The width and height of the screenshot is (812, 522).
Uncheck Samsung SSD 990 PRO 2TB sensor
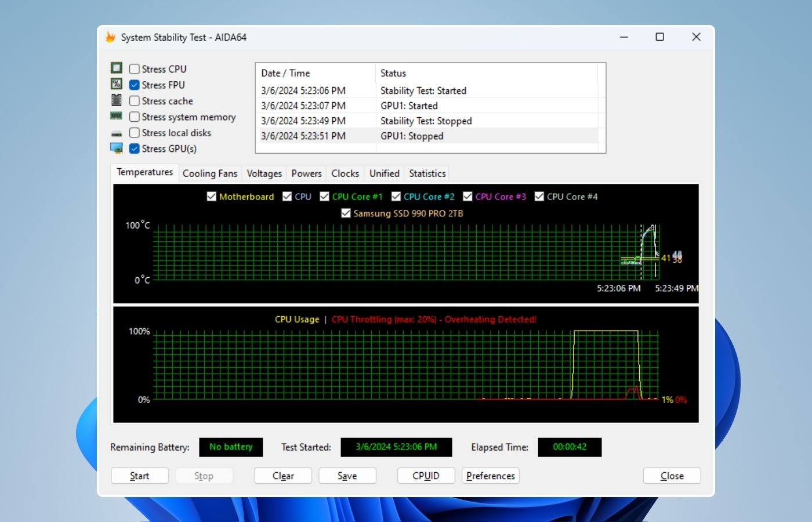point(346,213)
